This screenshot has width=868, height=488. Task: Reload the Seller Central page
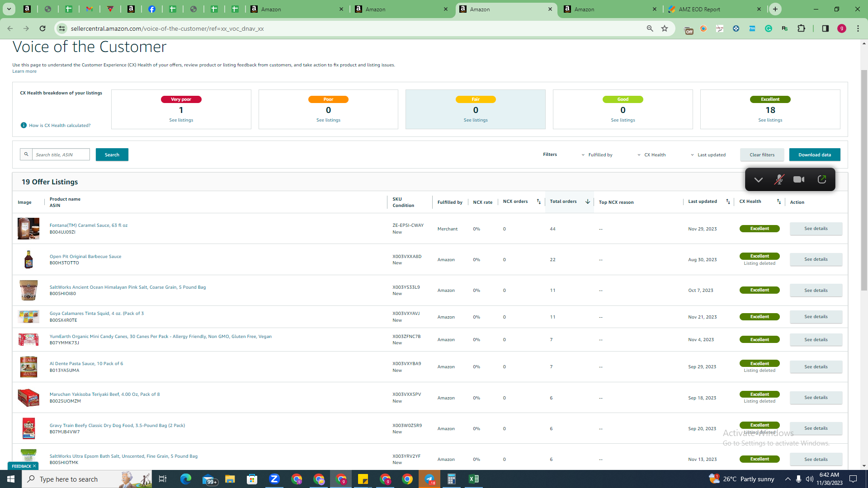point(42,28)
